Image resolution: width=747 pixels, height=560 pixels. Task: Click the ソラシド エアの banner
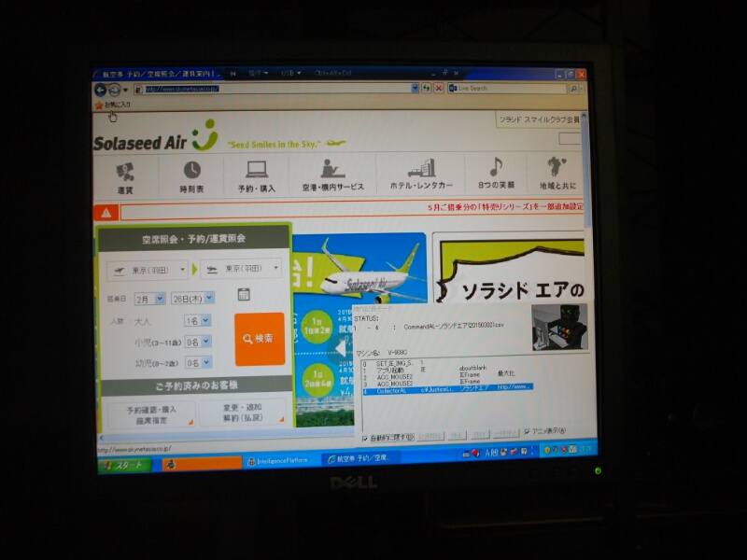pos(509,268)
